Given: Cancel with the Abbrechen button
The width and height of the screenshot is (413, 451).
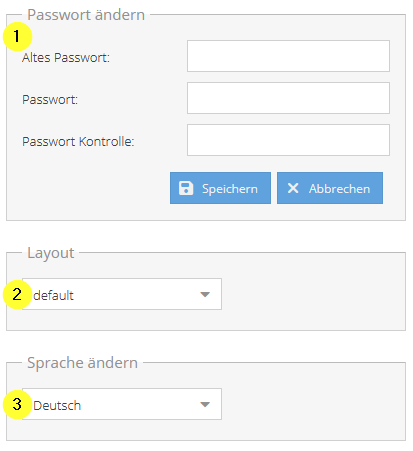Looking at the screenshot, I should 330,188.
